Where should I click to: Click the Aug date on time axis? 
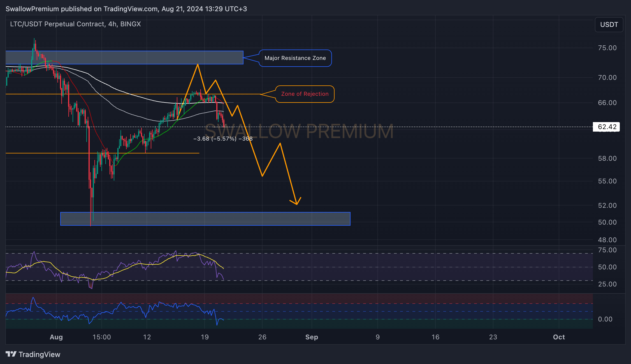pyautogui.click(x=56, y=337)
